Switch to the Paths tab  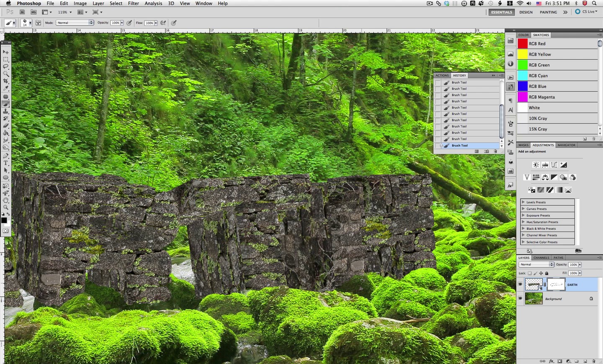[558, 258]
